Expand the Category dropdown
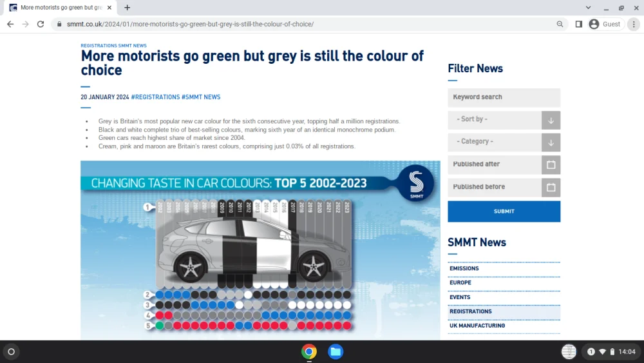Image resolution: width=644 pixels, height=363 pixels. coord(495,142)
